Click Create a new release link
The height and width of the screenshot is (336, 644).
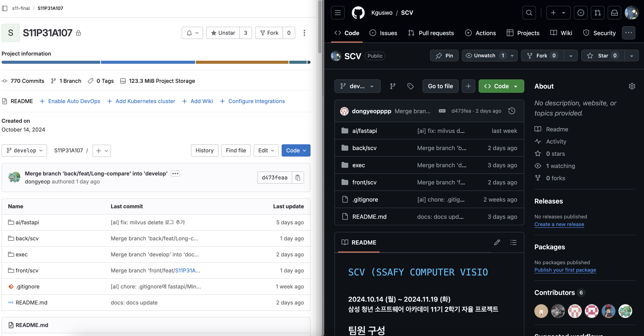559,224
